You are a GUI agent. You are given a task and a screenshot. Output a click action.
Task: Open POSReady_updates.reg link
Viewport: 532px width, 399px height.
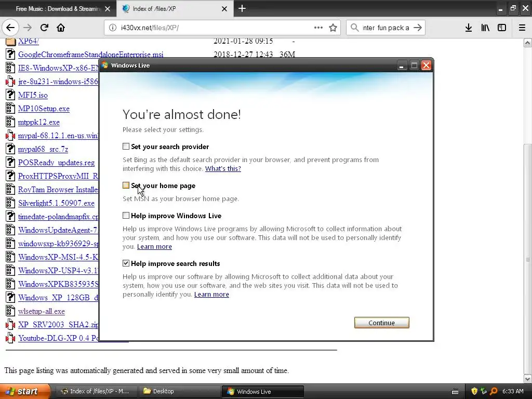point(56,163)
